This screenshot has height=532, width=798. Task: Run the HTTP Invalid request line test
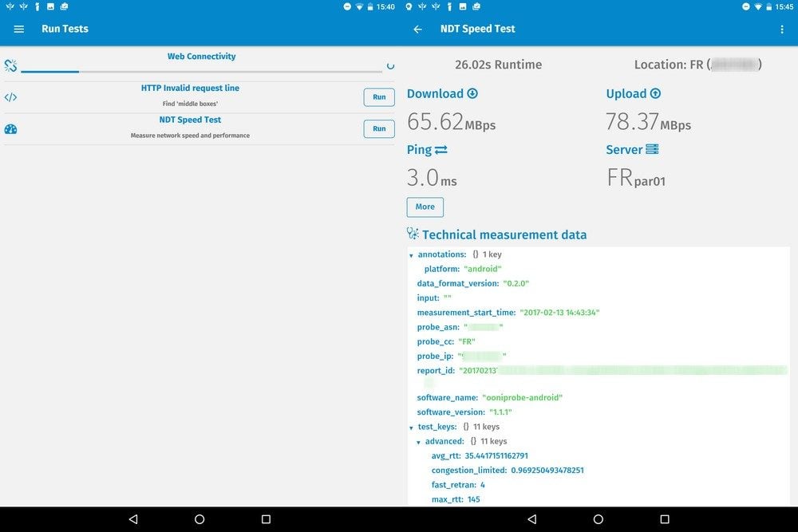(379, 97)
